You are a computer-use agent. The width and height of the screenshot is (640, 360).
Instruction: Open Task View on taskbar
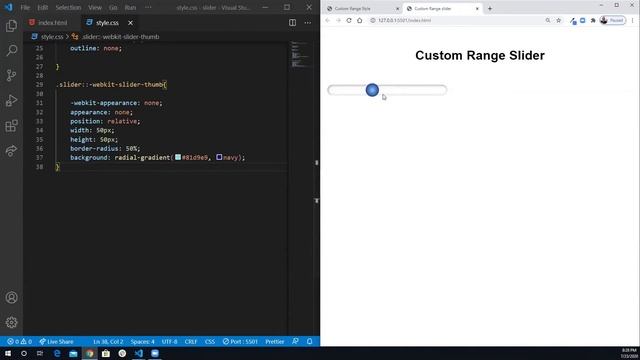pyautogui.click(x=40, y=353)
